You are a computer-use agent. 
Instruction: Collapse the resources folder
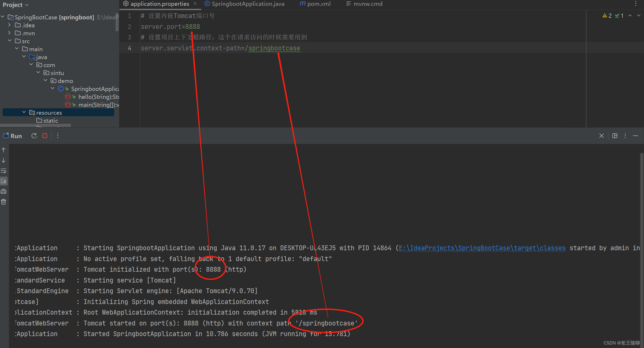[24, 112]
